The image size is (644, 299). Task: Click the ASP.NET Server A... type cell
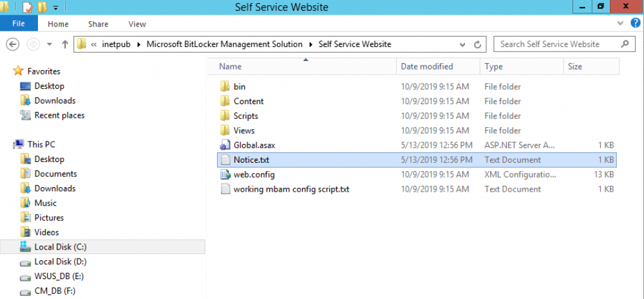[x=520, y=145]
